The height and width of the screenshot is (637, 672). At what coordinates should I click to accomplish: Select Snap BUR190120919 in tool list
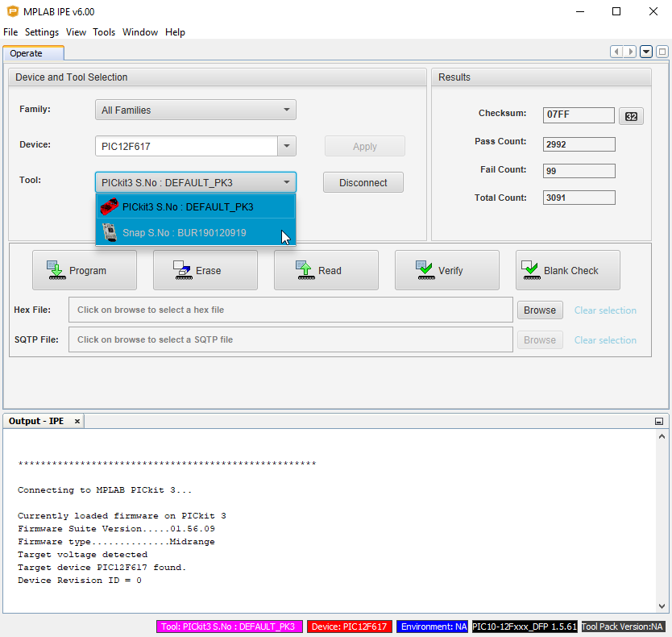click(196, 232)
